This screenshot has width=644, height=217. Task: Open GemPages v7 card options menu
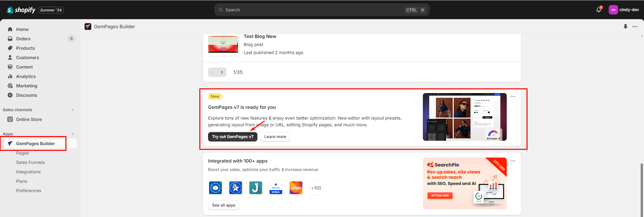coord(513,96)
